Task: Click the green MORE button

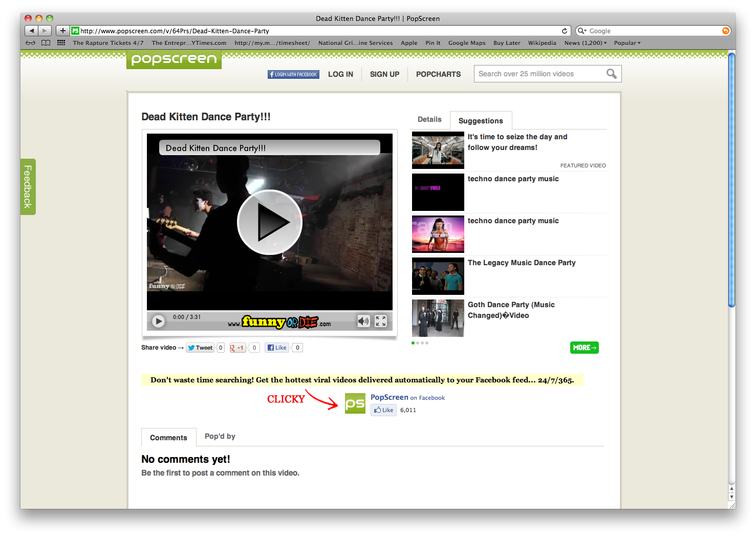Action: click(584, 348)
